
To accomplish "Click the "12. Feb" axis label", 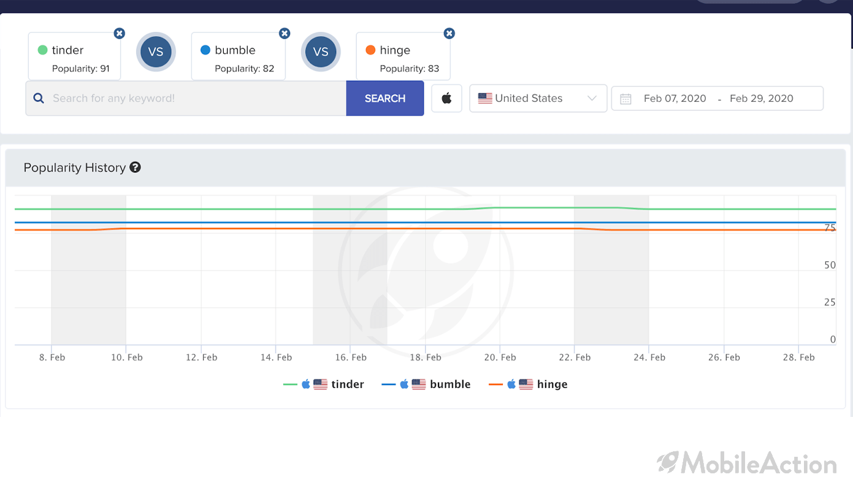I will coord(201,357).
